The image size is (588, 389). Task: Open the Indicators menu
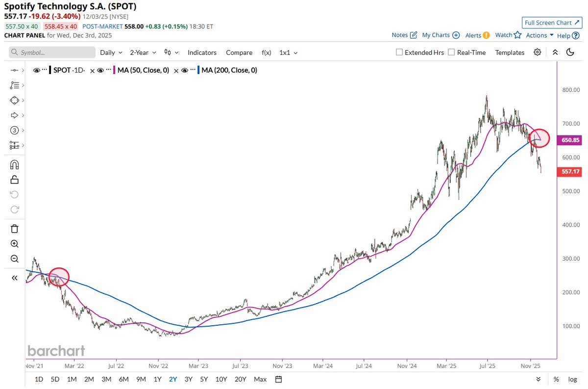202,52
